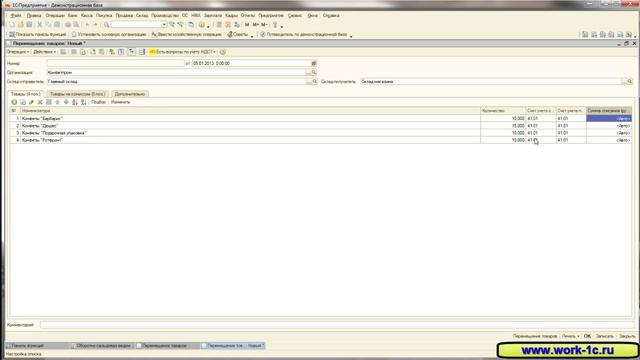
Task: Click the help icon after НДС questions
Action: (222, 52)
